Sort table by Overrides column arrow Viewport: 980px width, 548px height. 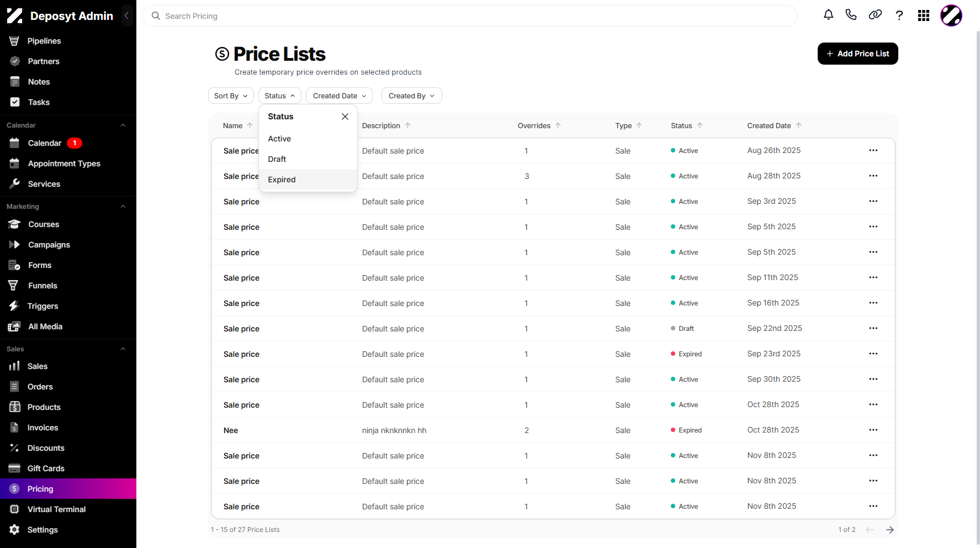pyautogui.click(x=558, y=125)
